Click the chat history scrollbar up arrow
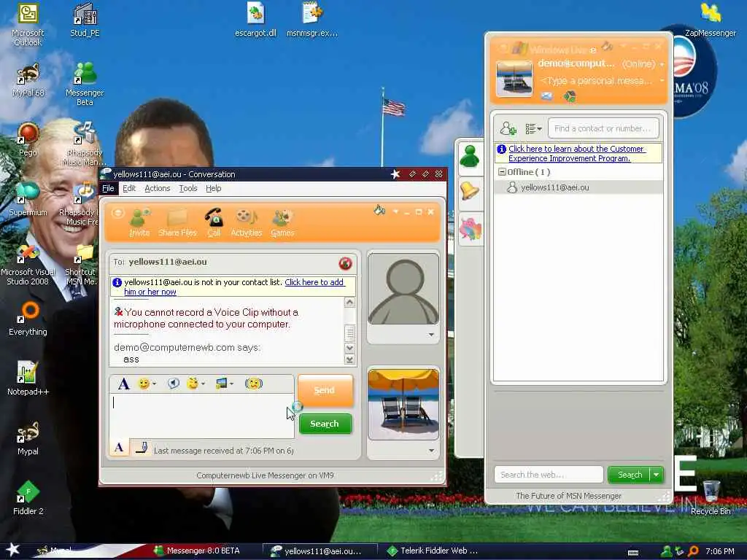 pos(349,303)
